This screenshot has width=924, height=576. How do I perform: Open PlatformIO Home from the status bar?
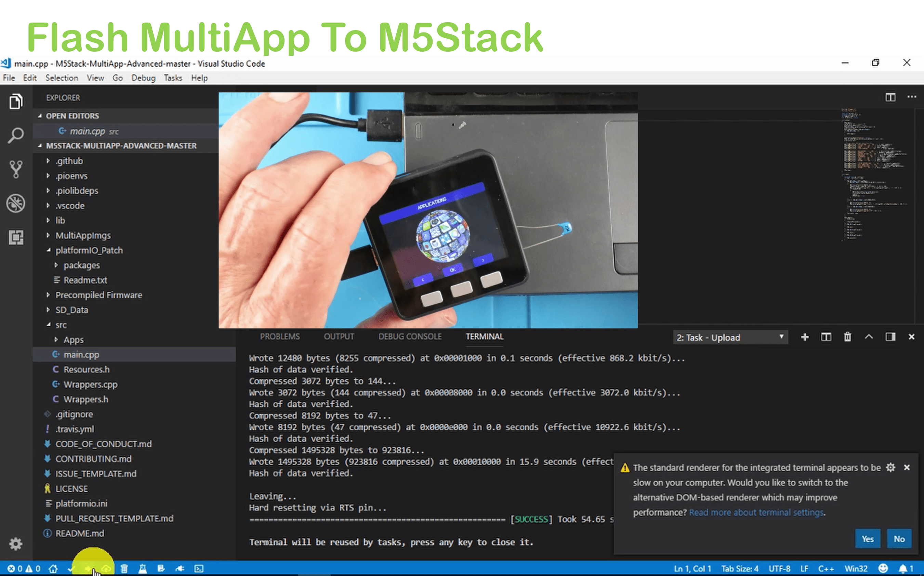pos(53,569)
